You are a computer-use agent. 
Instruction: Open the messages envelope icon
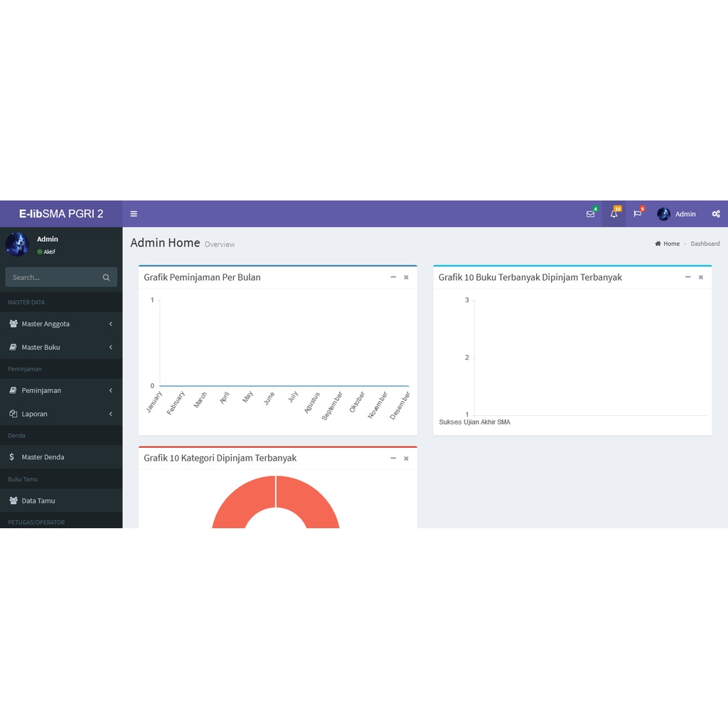click(x=591, y=214)
